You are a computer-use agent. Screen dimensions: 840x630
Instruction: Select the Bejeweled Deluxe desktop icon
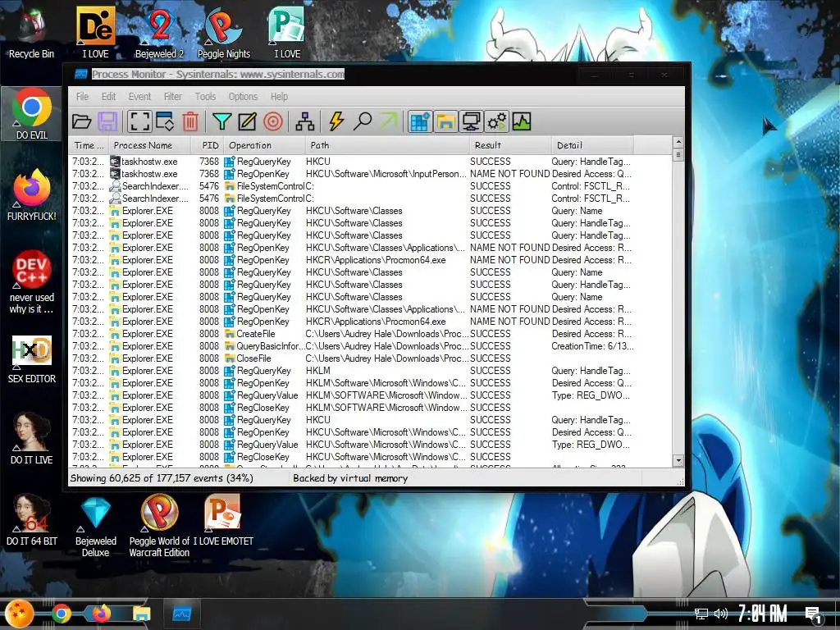[95, 526]
